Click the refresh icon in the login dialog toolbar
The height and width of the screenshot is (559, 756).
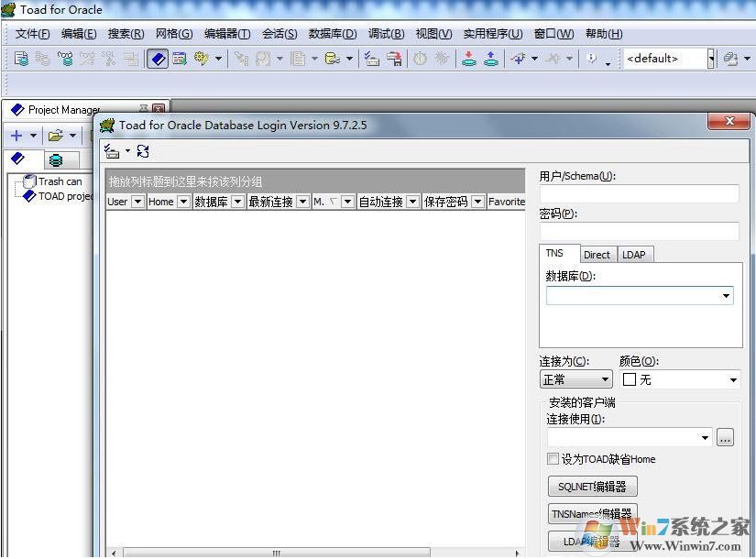(142, 151)
